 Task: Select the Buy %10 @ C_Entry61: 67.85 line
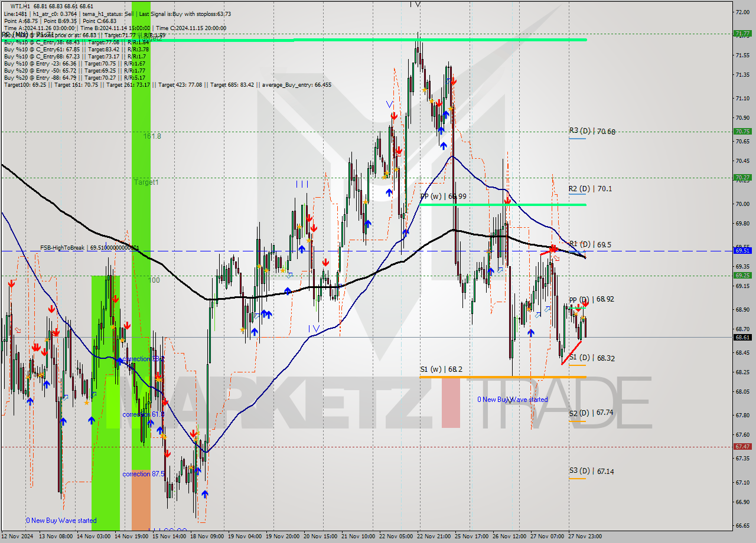76,49
